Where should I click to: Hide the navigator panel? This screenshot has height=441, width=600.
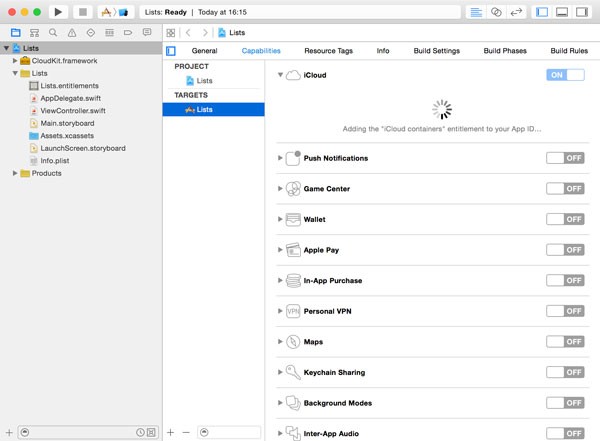[x=542, y=12]
